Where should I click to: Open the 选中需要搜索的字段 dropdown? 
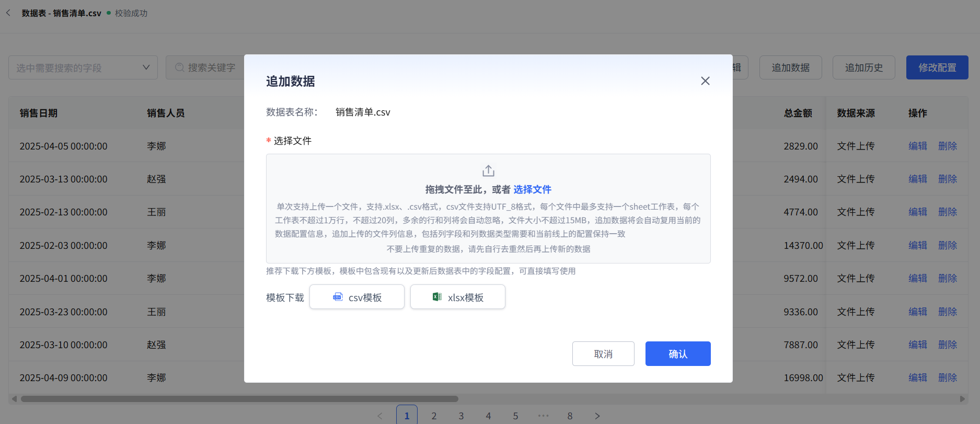coord(83,67)
